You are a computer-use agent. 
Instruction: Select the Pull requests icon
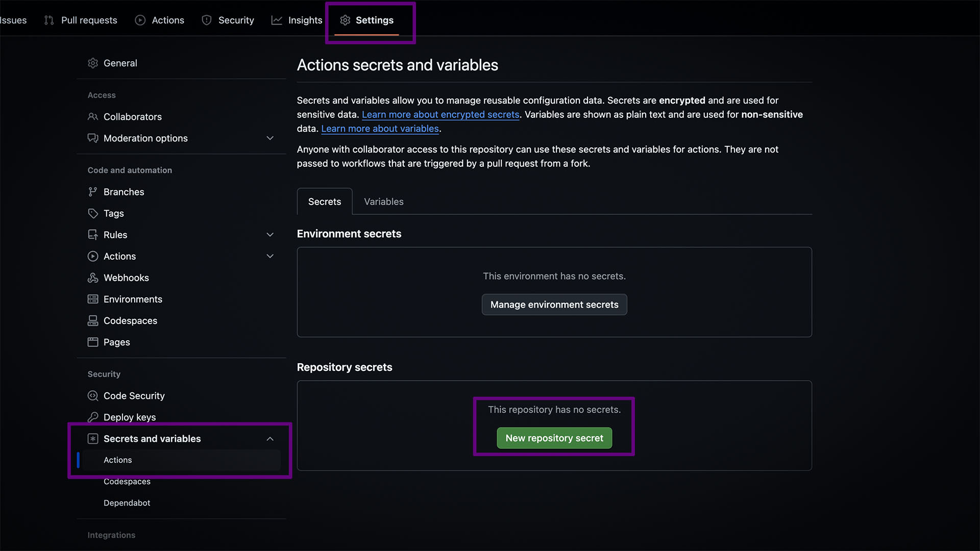[48, 20]
